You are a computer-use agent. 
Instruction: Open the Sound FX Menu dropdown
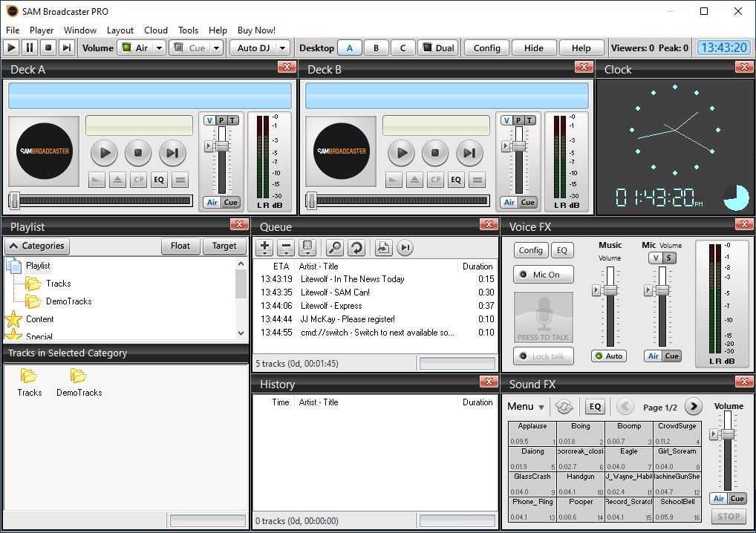click(526, 407)
